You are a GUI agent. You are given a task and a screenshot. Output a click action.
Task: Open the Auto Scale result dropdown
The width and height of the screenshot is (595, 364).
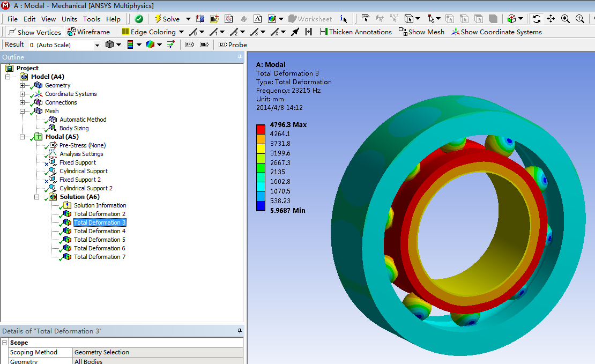(97, 45)
